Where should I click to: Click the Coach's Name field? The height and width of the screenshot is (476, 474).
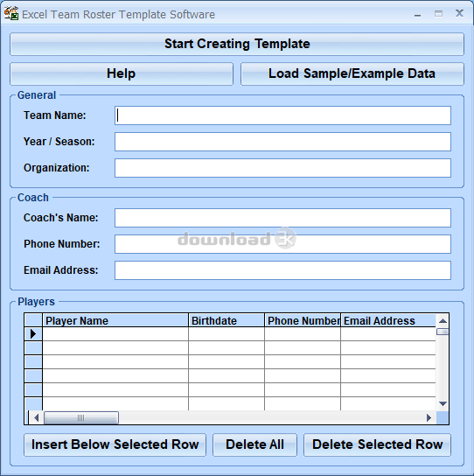click(282, 218)
